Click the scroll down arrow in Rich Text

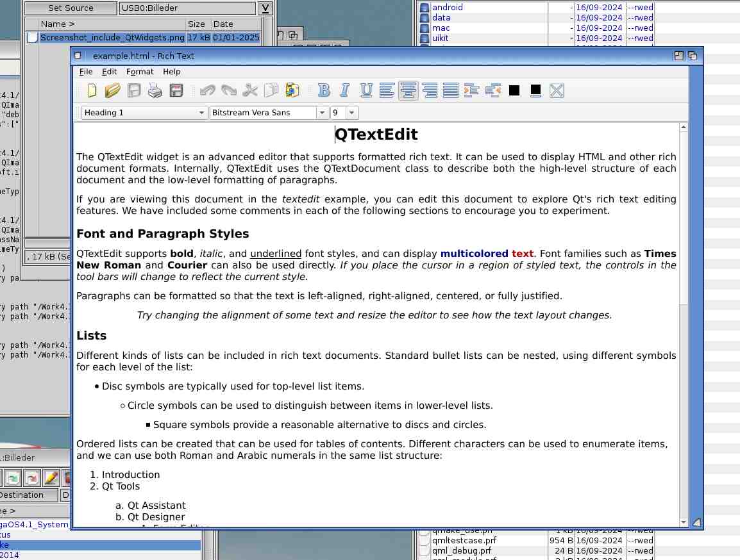click(684, 522)
